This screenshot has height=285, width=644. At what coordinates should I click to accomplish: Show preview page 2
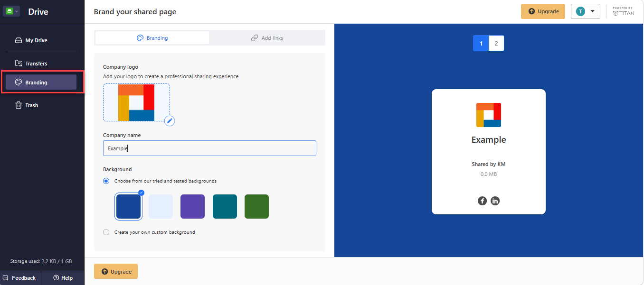(496, 43)
